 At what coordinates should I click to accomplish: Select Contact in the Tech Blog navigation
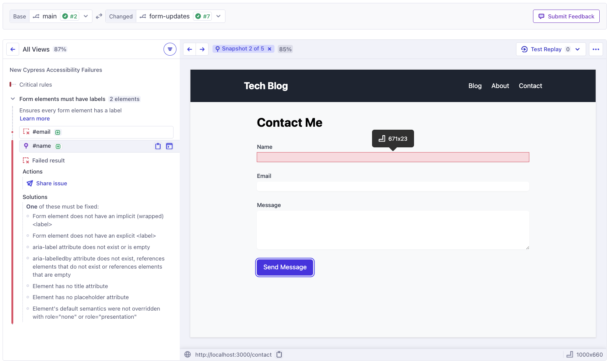530,86
